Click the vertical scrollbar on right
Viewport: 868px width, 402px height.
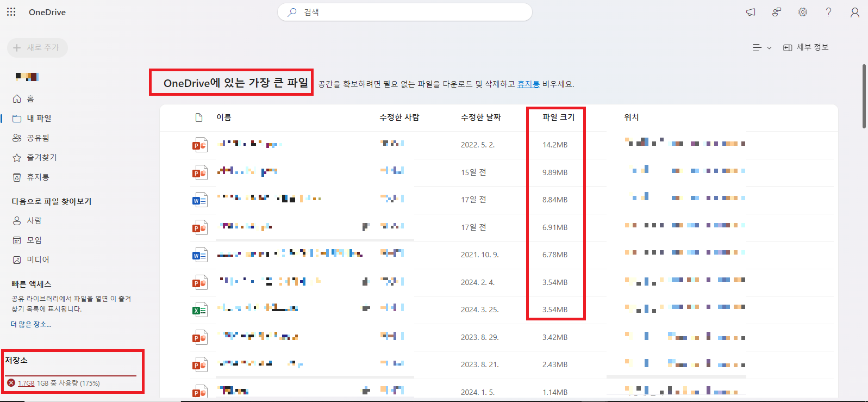pos(864,96)
